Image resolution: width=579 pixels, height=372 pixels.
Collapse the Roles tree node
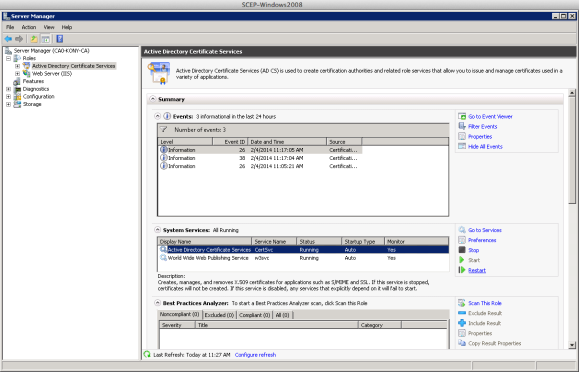coord(8,58)
